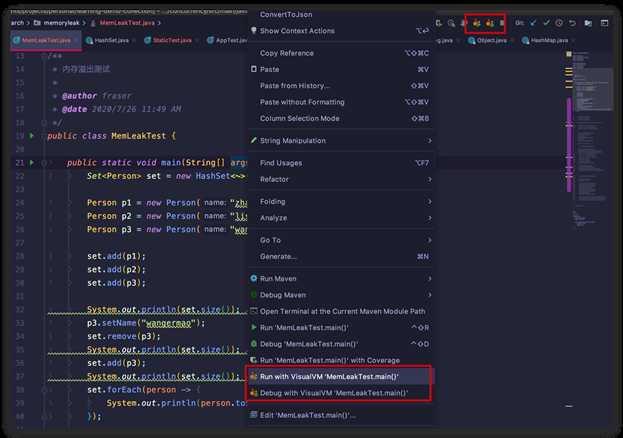
Task: Choose ConvertToJson from the context menu
Action: coord(341,15)
